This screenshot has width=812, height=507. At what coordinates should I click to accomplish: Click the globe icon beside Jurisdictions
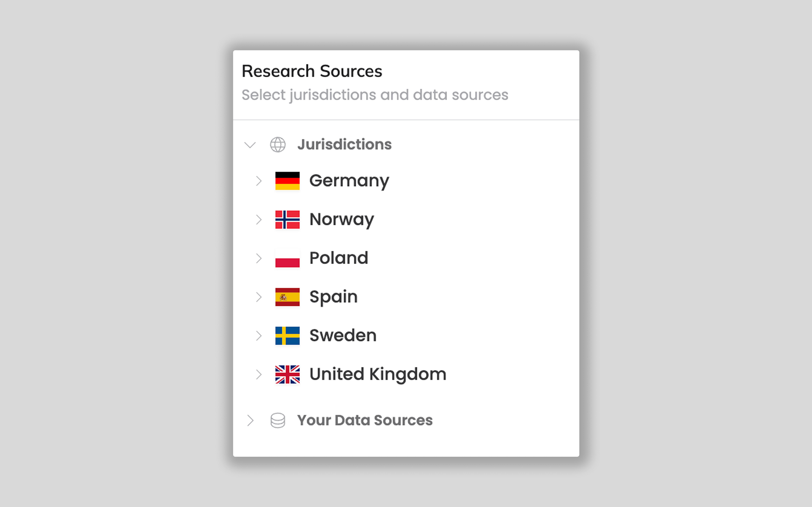(278, 144)
